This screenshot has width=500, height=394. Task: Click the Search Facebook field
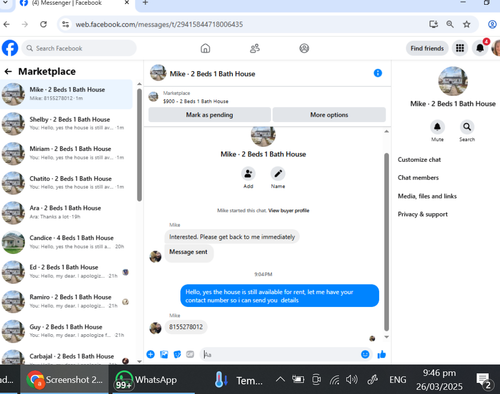(x=79, y=48)
